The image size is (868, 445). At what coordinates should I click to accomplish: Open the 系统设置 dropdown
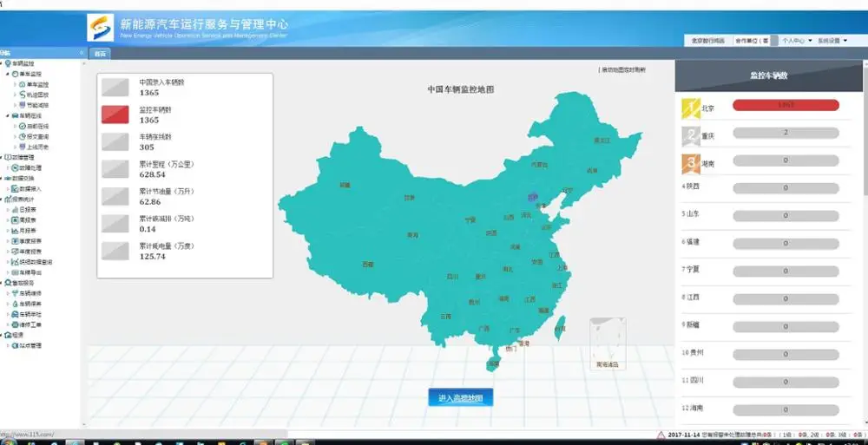(832, 41)
